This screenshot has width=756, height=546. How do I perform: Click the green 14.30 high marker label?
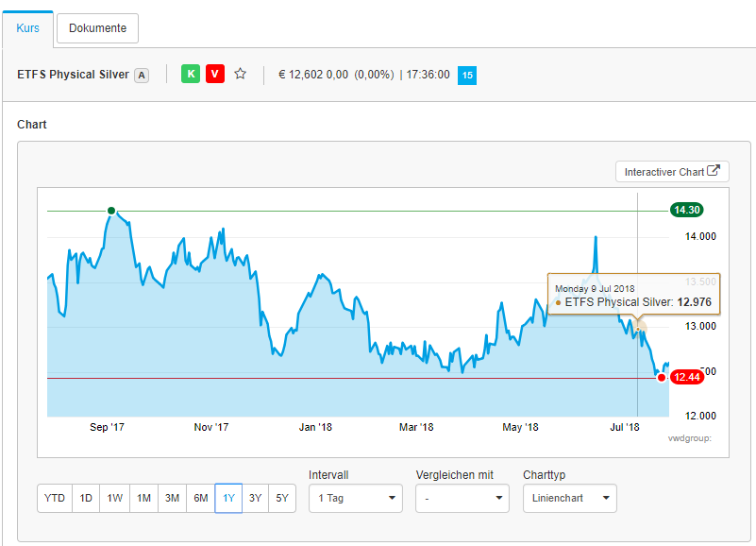coord(686,210)
